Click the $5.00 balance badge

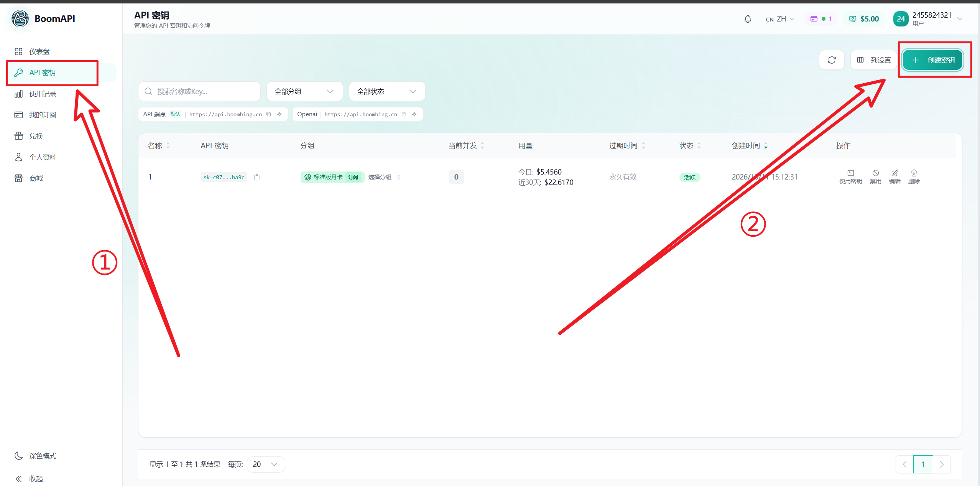(864, 19)
